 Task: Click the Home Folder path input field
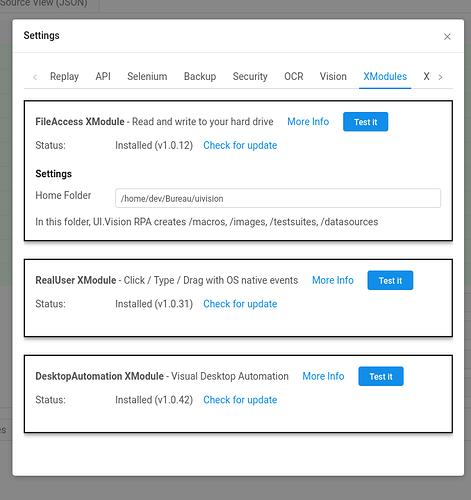coord(278,198)
